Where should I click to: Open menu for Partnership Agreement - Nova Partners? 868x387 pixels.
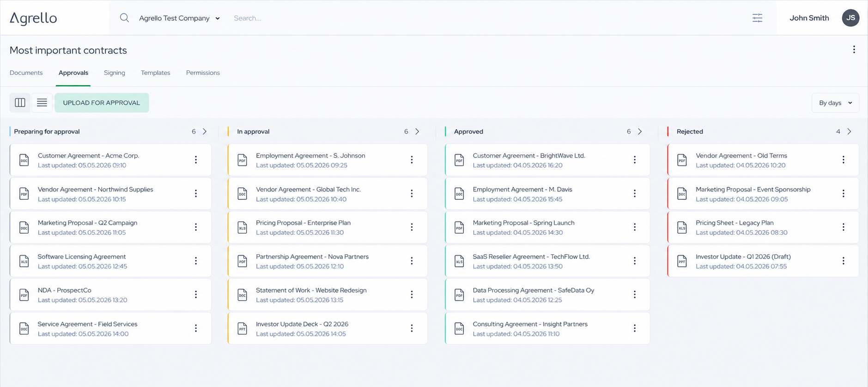tap(412, 261)
